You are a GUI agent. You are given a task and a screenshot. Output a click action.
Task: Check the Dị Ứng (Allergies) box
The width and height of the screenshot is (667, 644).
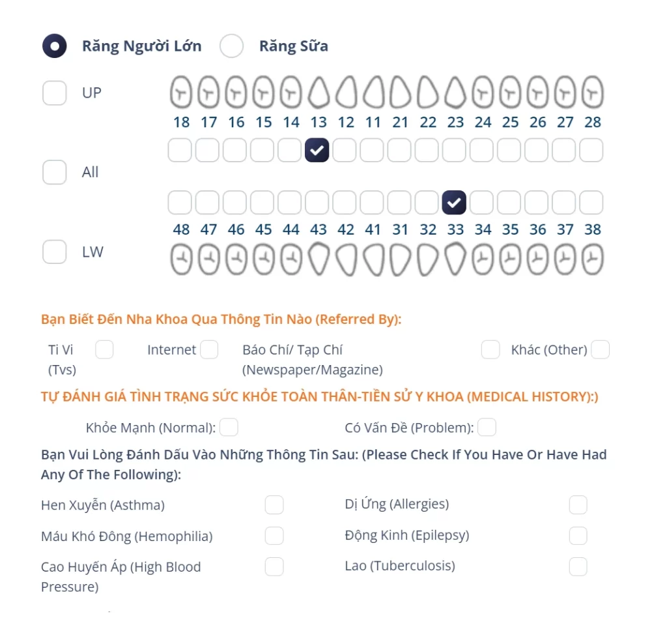pyautogui.click(x=578, y=505)
